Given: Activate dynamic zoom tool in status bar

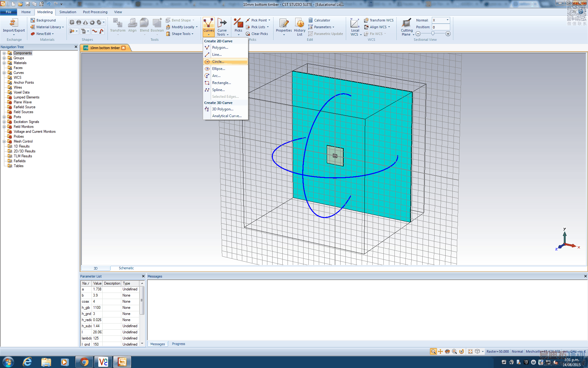Looking at the screenshot, I should point(454,351).
